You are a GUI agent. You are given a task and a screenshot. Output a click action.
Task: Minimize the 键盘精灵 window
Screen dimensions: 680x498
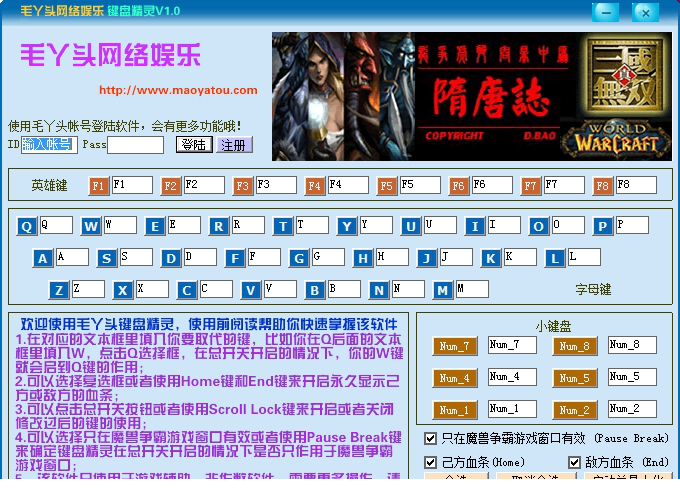(x=606, y=12)
